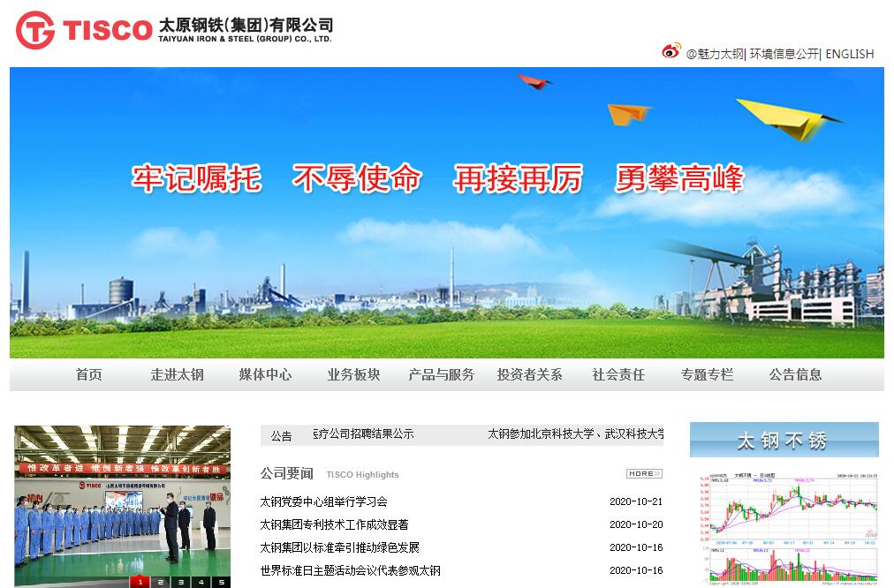894x588 pixels.
Task: Open the news 太钢党委中心组举行学习会
Action: pos(323,501)
